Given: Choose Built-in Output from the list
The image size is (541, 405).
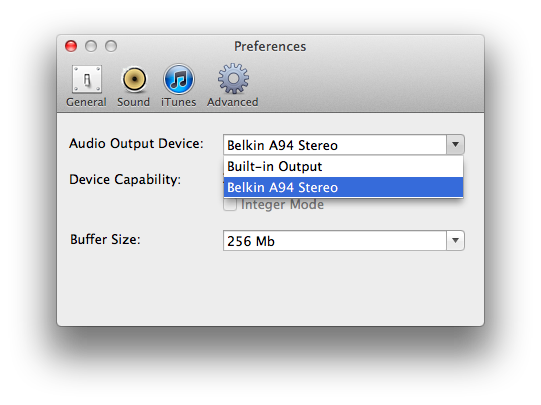Looking at the screenshot, I should click(343, 167).
